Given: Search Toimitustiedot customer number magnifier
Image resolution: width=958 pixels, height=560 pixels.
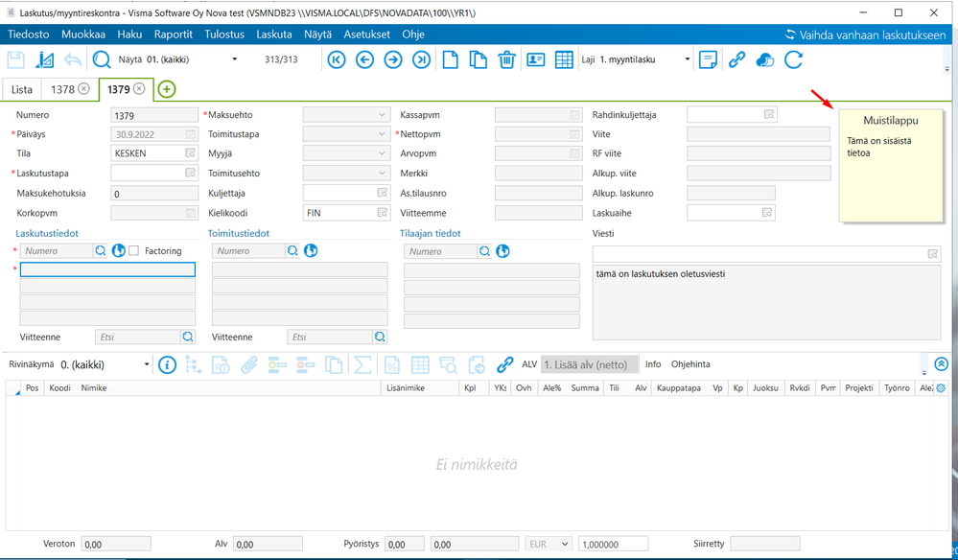Looking at the screenshot, I should pos(292,251).
